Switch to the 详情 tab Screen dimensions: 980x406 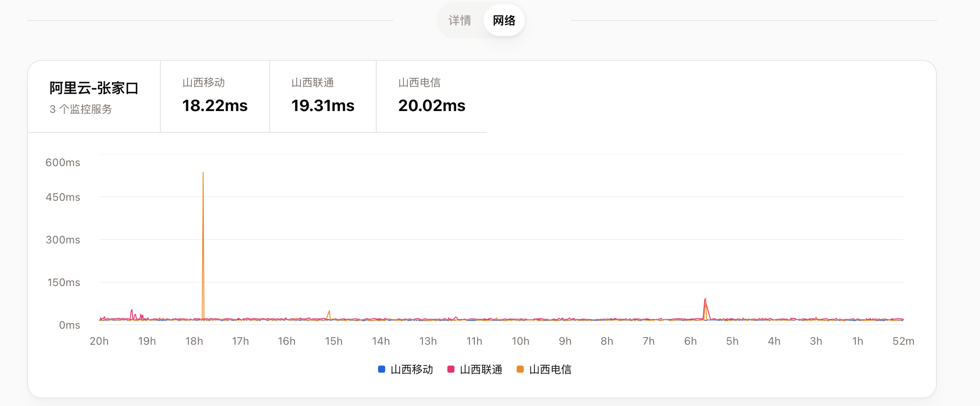pyautogui.click(x=460, y=20)
